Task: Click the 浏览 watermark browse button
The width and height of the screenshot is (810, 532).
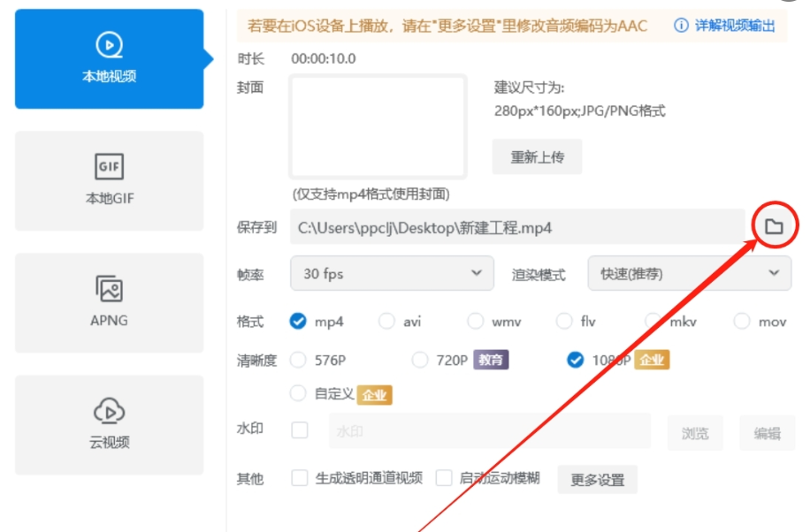Action: click(695, 433)
